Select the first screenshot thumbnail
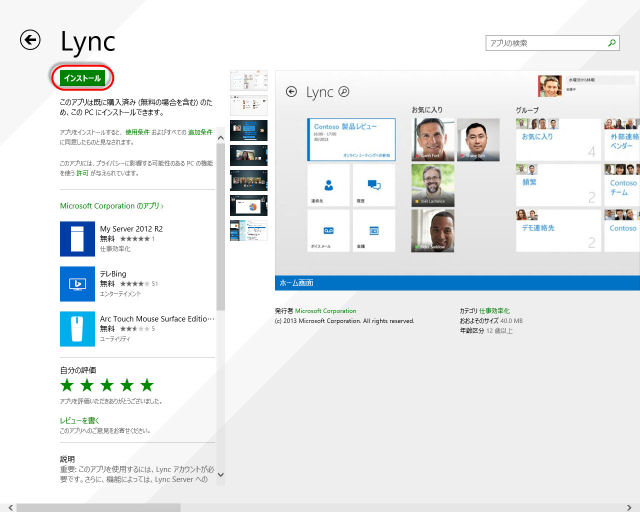The height and width of the screenshot is (512, 640). pos(249,80)
